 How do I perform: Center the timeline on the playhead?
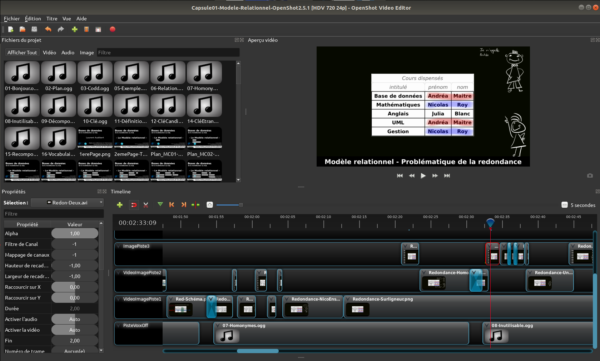point(196,205)
